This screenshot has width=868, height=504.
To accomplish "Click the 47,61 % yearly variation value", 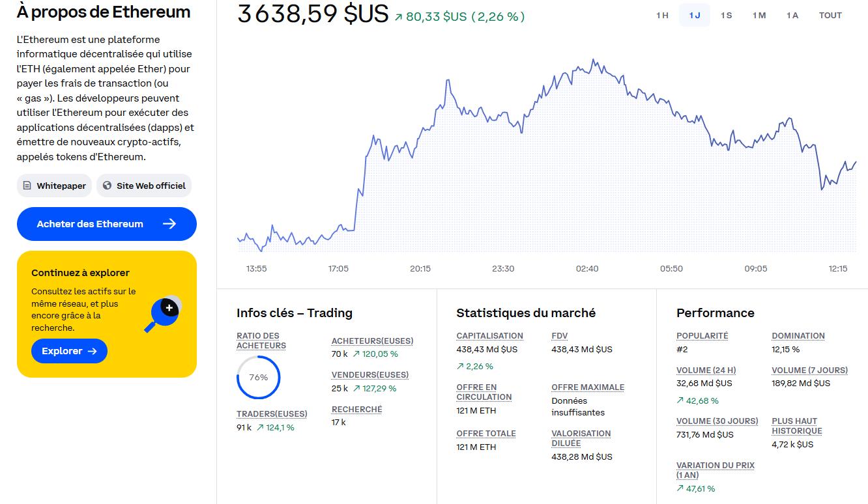I will 701,488.
